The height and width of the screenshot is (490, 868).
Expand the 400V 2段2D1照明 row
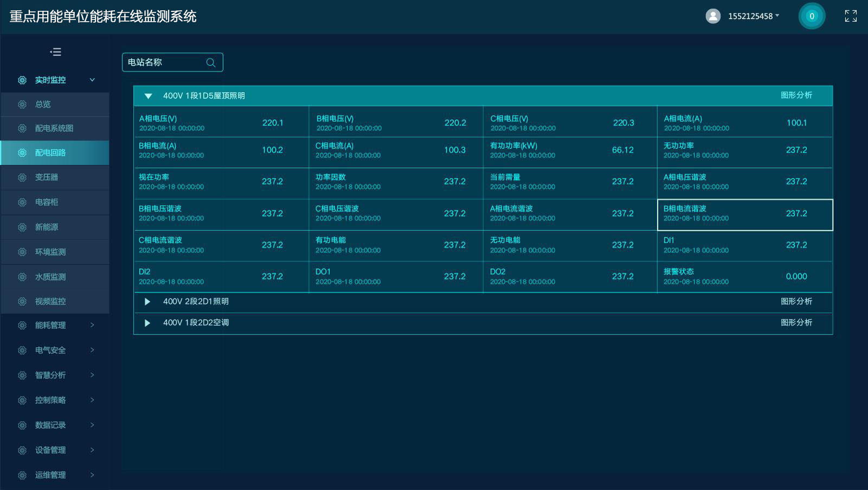pos(147,302)
